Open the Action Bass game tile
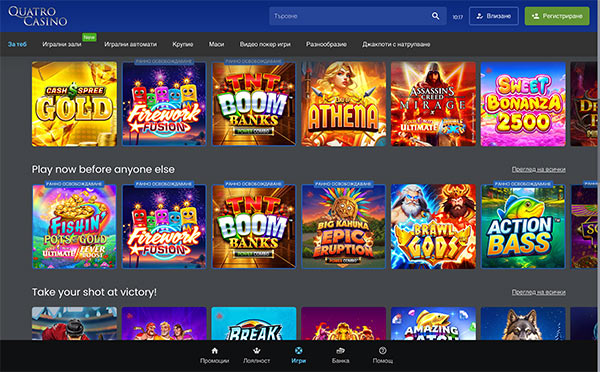 (523, 227)
